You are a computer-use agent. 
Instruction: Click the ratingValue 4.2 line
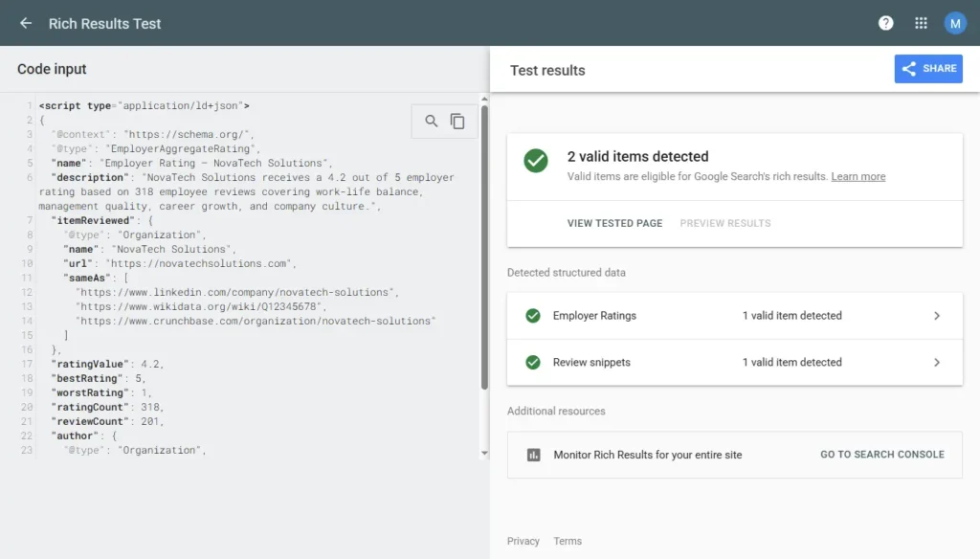point(107,364)
